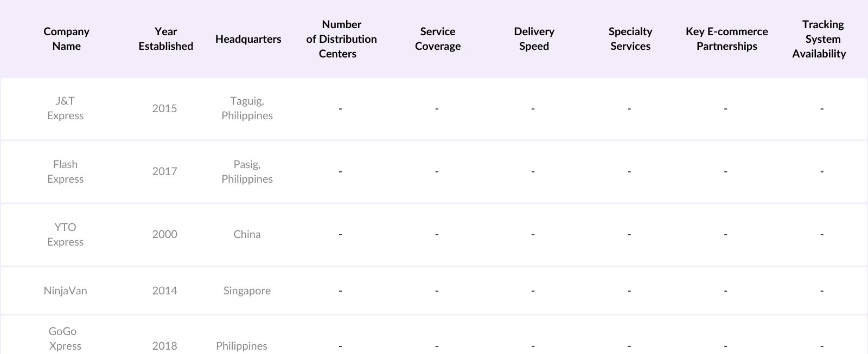
Task: Select the YTO Express company cell
Action: 65,235
